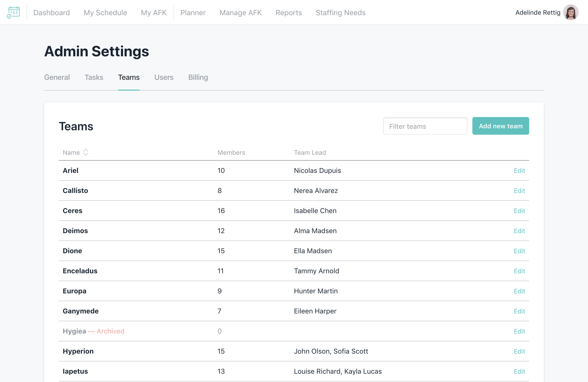Edit the Ariel team
588x382 pixels.
(519, 170)
